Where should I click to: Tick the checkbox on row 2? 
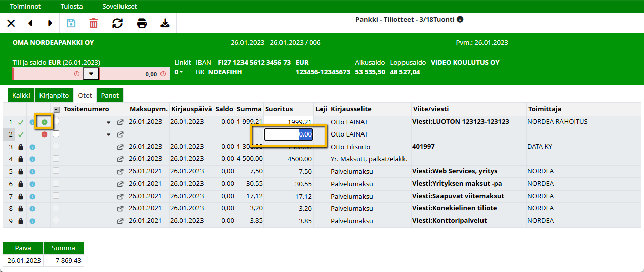pyautogui.click(x=56, y=134)
